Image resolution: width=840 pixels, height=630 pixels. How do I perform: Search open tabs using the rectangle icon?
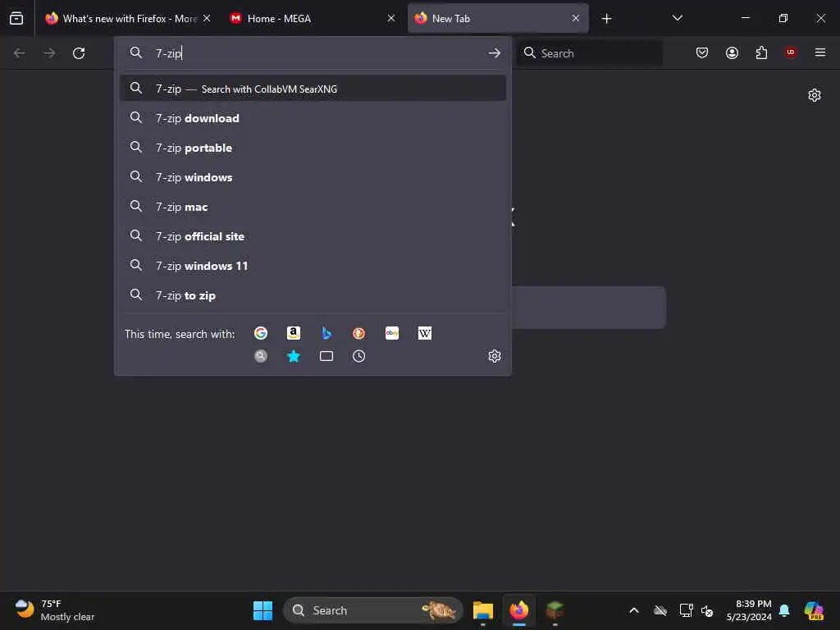(326, 356)
